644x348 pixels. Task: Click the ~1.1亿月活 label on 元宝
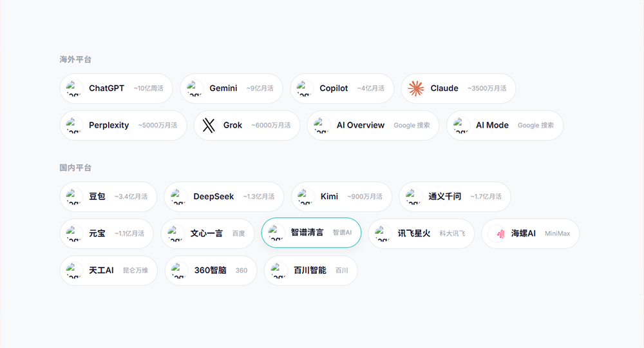(129, 233)
